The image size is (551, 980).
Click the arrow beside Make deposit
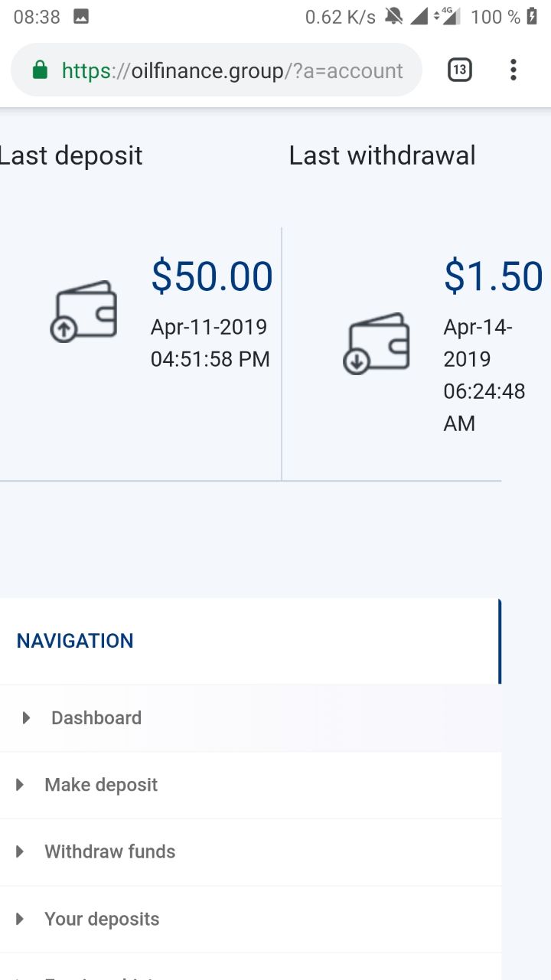(x=20, y=785)
